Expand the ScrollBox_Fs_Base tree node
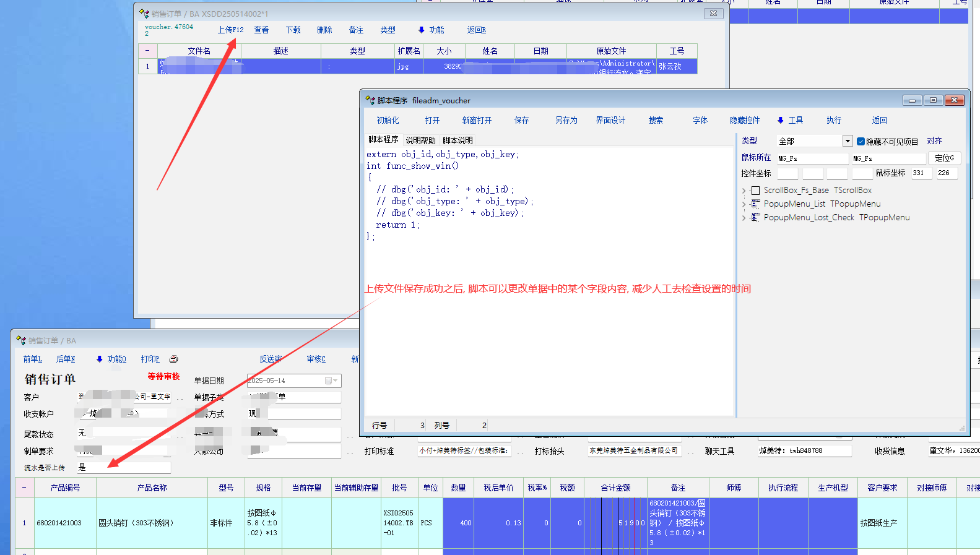This screenshot has height=555, width=980. [x=744, y=191]
